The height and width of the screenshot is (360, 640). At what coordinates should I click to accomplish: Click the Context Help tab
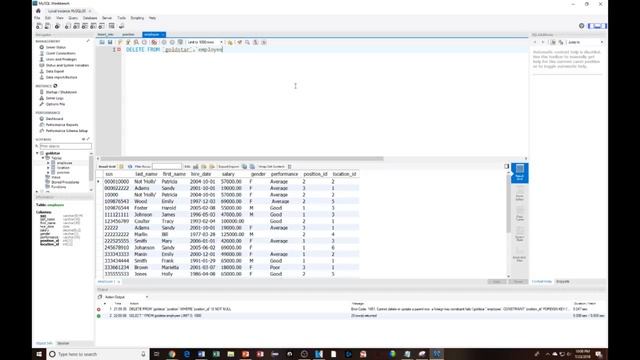point(542,281)
